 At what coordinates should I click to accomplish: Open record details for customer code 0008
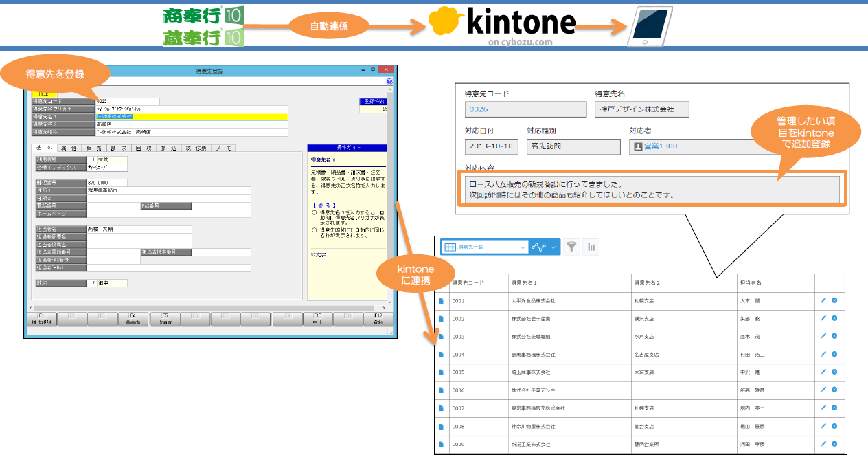pos(442,426)
